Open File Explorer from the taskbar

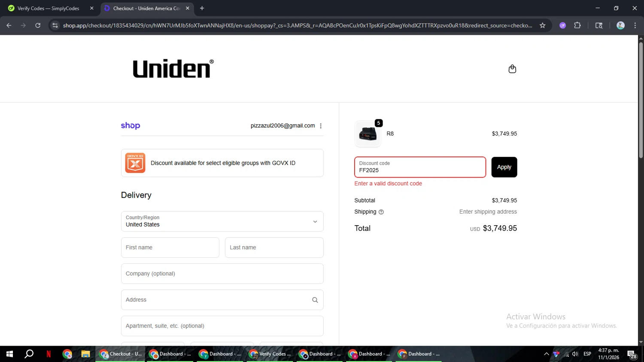point(85,354)
